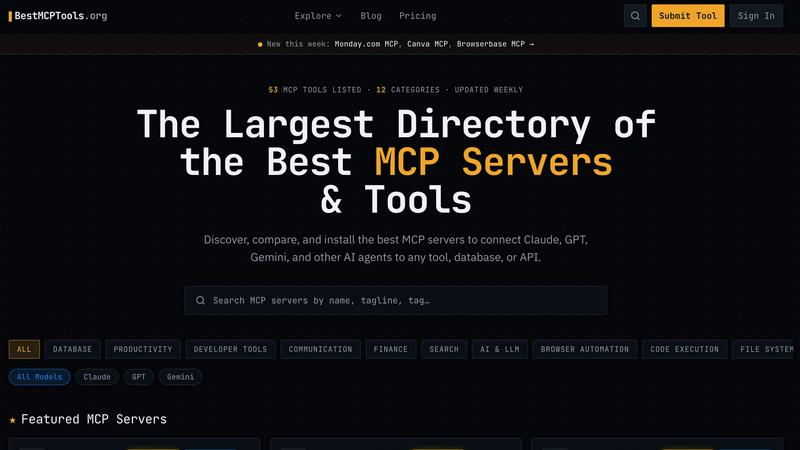Toggle the GPT model filter
Viewport: 800px width, 450px height.
139,377
